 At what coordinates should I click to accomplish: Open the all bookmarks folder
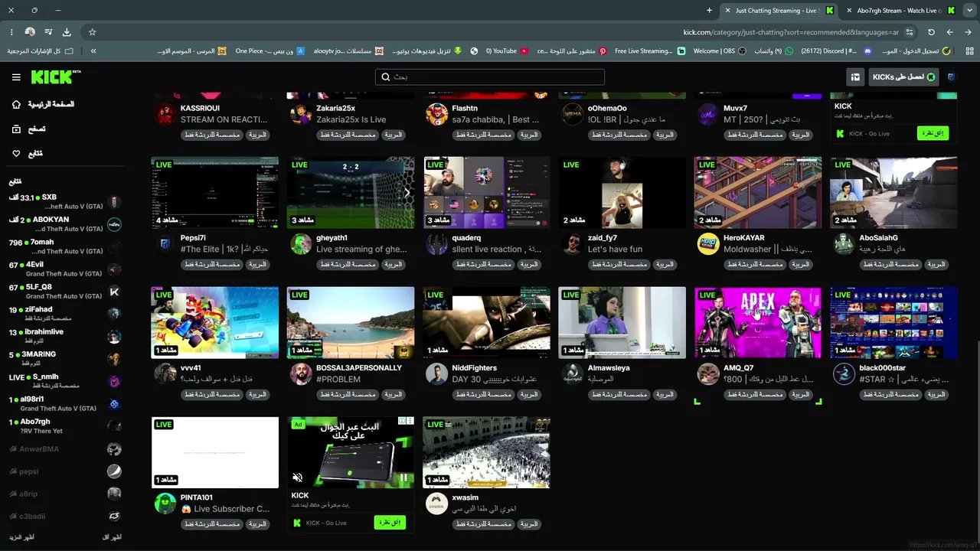coord(41,51)
